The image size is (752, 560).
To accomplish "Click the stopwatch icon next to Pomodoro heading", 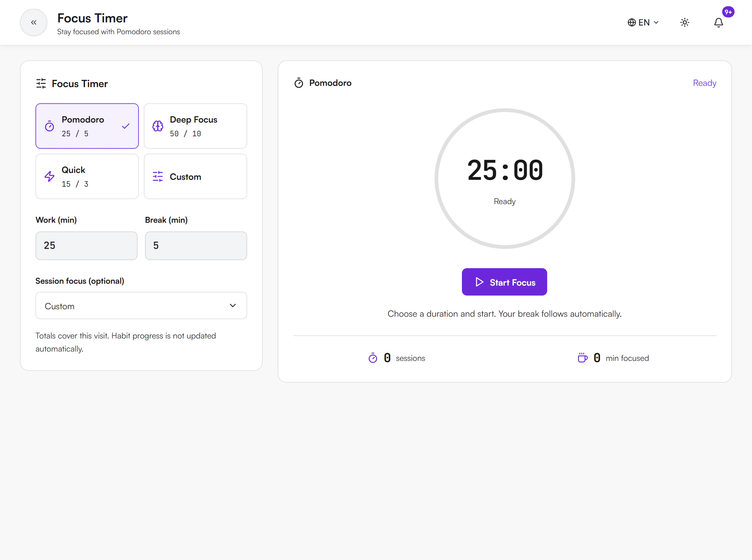I will point(299,83).
